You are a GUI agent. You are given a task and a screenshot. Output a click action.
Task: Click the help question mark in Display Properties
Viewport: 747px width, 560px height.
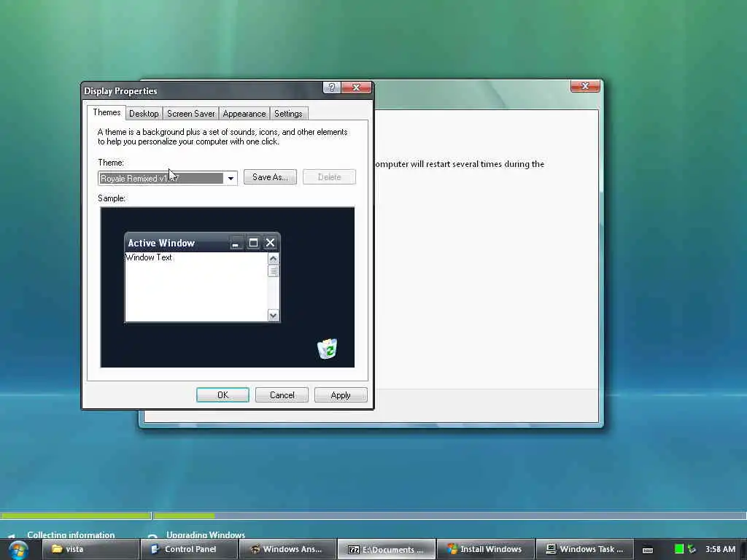coord(332,87)
